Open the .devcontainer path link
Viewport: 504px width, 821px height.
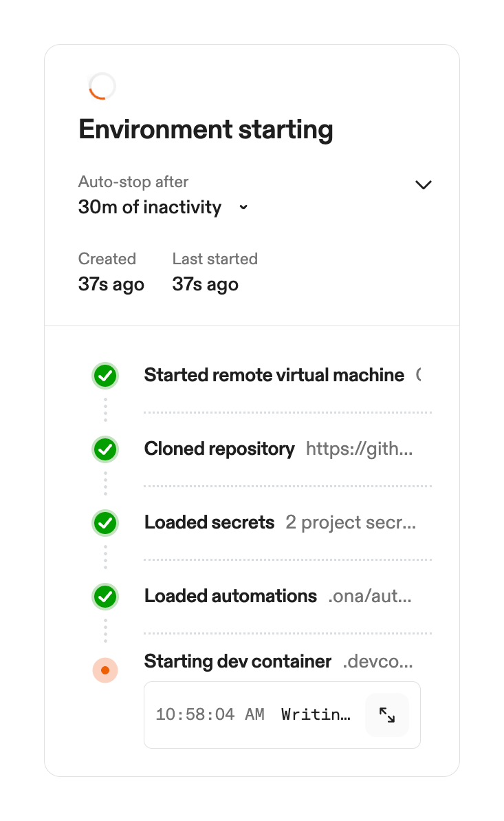click(378, 662)
